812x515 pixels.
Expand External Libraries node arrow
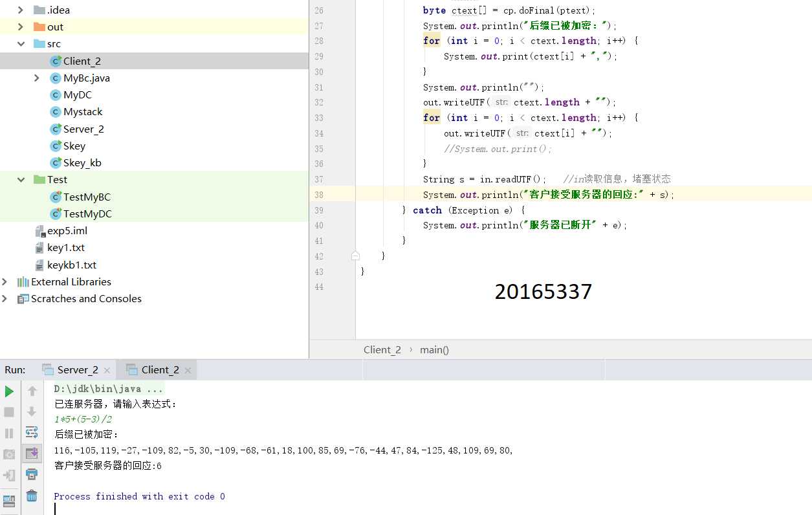coord(5,281)
